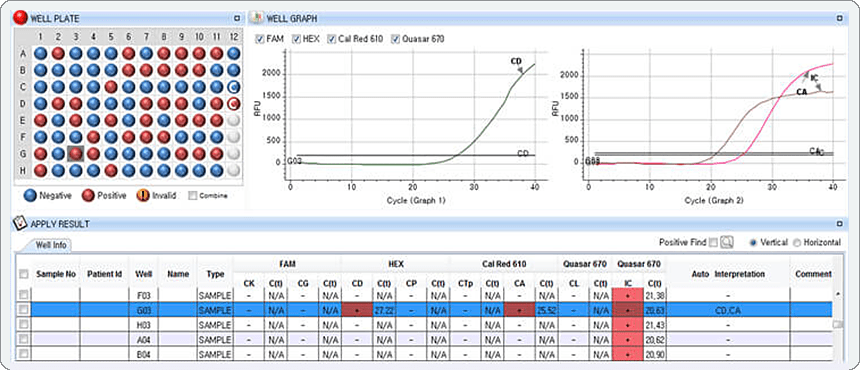Select well F4 in the well plate

(93, 137)
